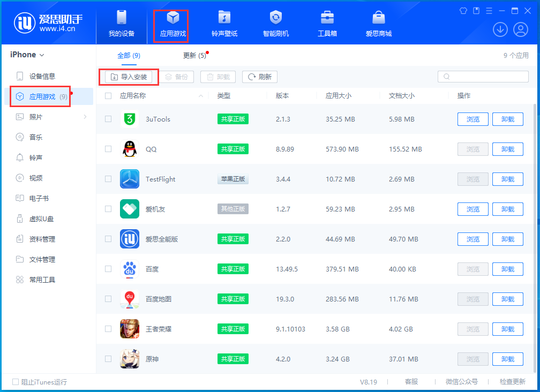The width and height of the screenshot is (540, 392).
Task: Click the 导入安装 button
Action: click(x=129, y=77)
